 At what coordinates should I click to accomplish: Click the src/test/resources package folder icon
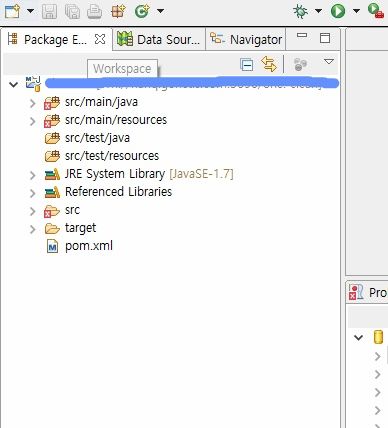click(52, 156)
